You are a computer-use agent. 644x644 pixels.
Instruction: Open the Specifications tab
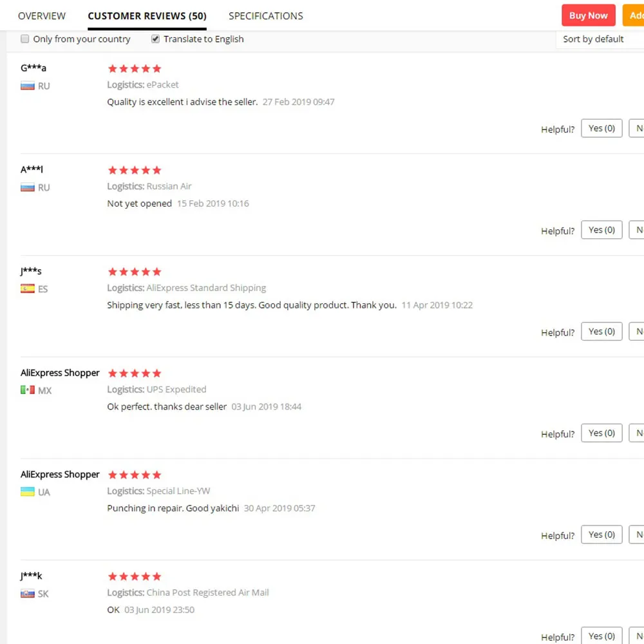(265, 15)
